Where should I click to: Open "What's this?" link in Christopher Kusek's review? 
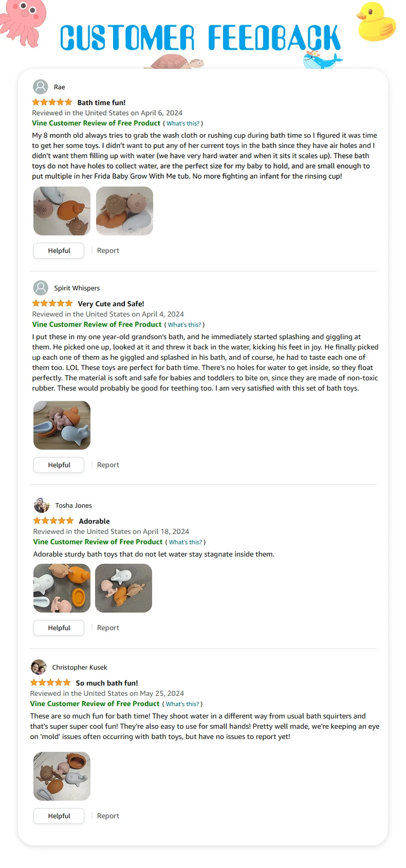[x=182, y=704]
